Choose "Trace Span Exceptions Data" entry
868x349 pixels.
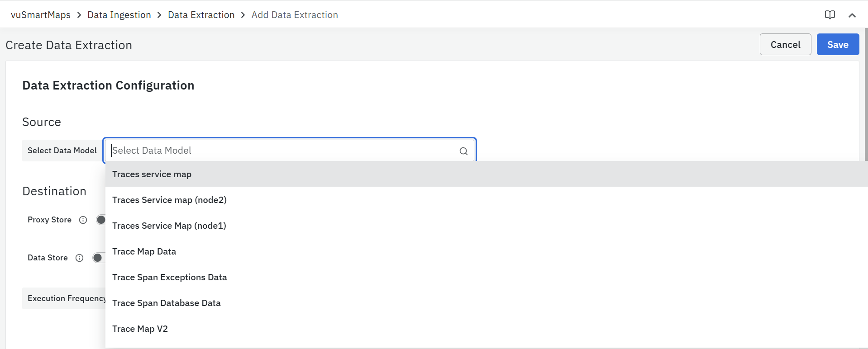point(169,278)
